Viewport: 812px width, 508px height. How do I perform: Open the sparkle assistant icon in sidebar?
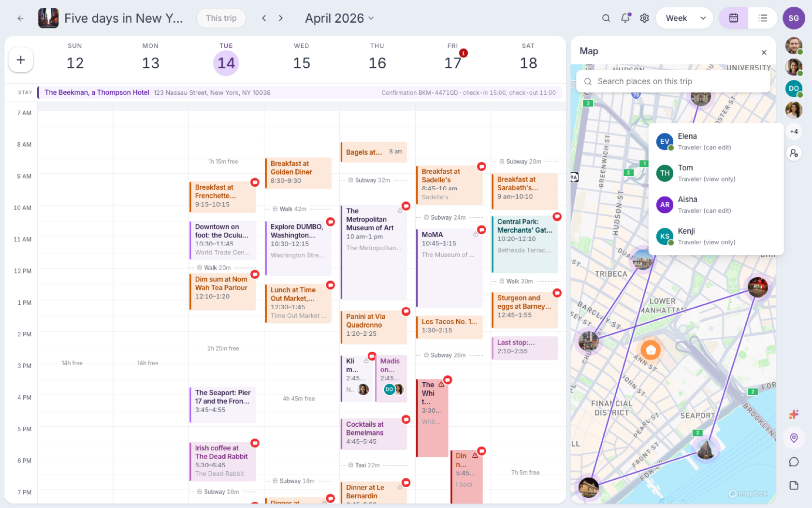pyautogui.click(x=794, y=414)
